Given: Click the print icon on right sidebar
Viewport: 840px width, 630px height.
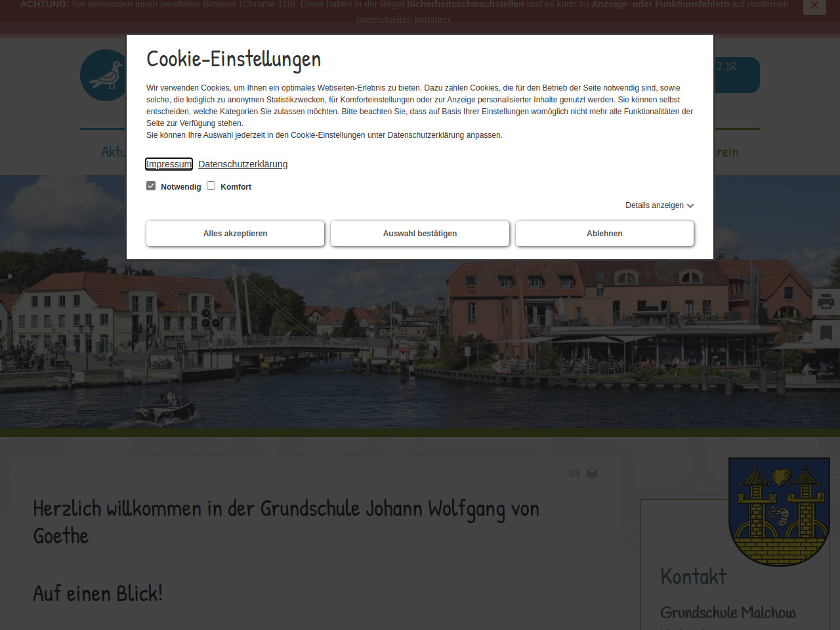Looking at the screenshot, I should pyautogui.click(x=826, y=302).
